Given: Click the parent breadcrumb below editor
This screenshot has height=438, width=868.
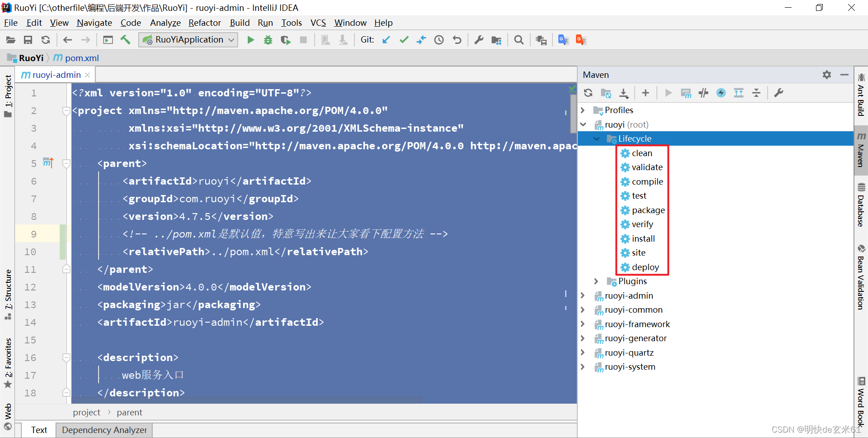Looking at the screenshot, I should tap(129, 412).
